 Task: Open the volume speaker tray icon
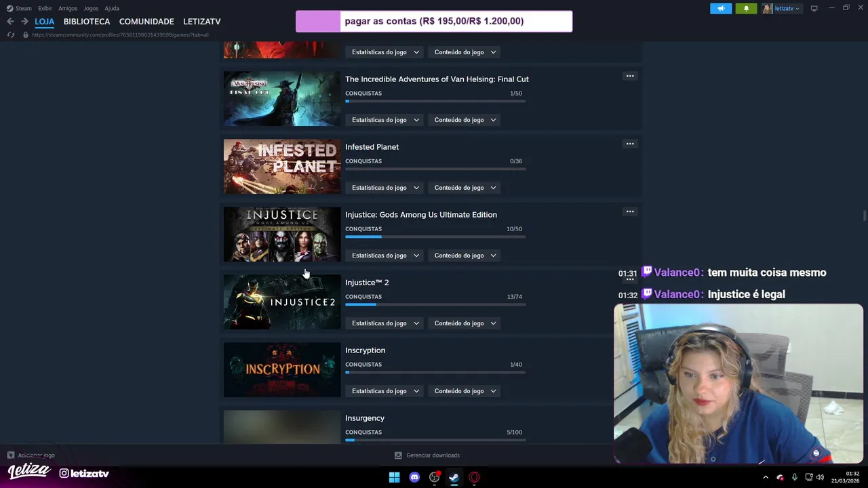pyautogui.click(x=820, y=477)
